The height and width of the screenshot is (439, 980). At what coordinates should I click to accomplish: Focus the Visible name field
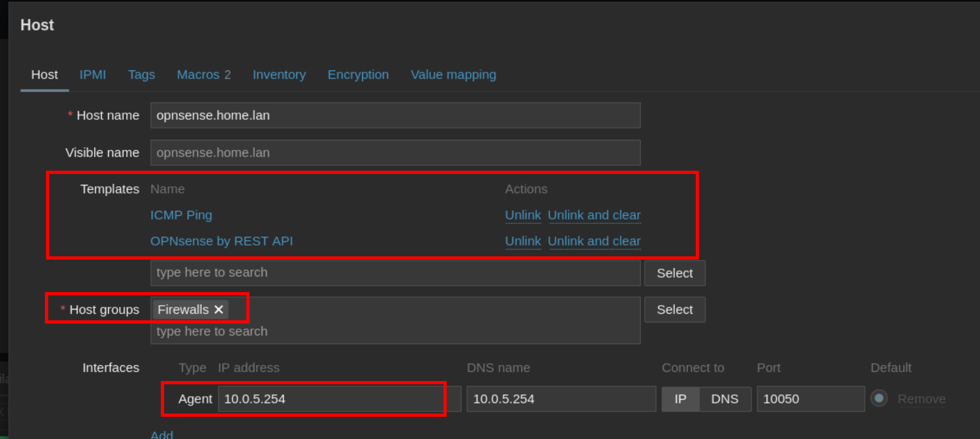click(x=395, y=153)
